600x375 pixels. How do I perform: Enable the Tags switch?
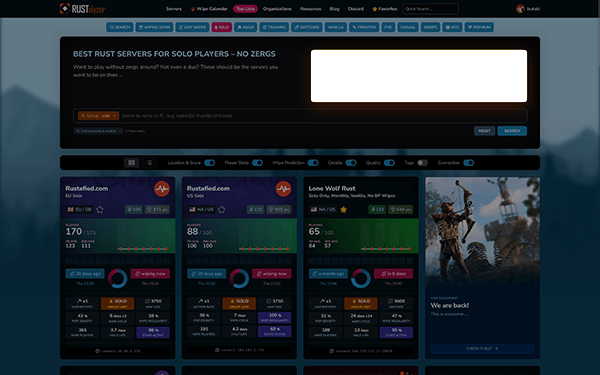tap(422, 163)
